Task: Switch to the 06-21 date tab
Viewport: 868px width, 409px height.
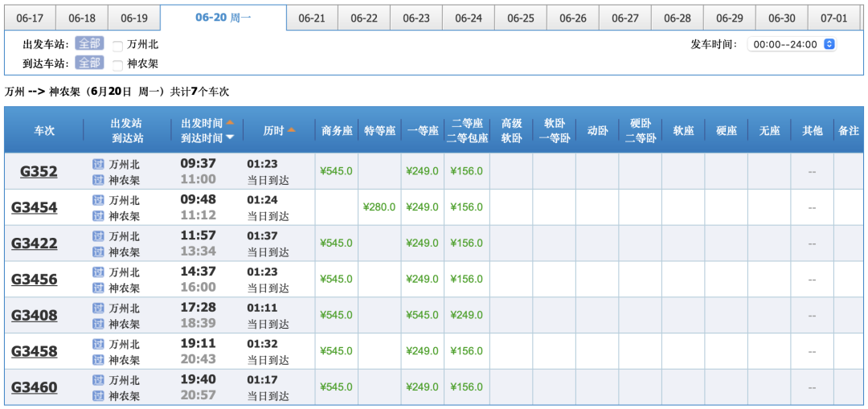Action: click(x=312, y=18)
